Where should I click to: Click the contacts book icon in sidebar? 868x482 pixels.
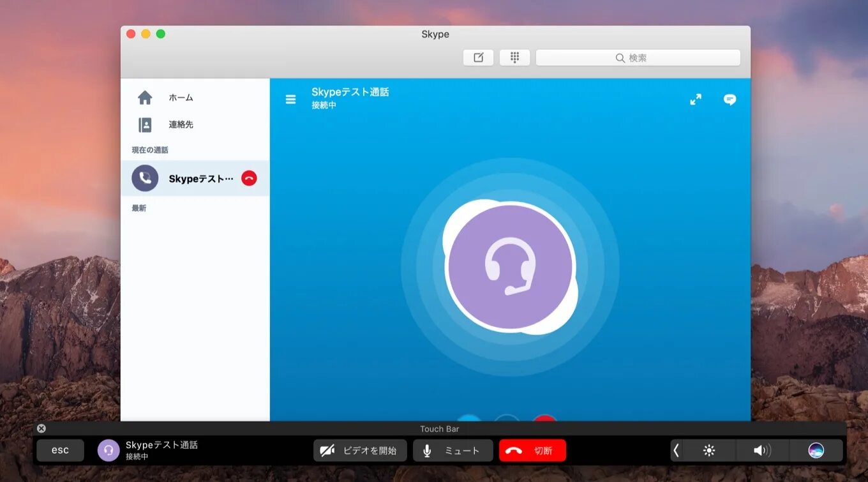pyautogui.click(x=145, y=124)
